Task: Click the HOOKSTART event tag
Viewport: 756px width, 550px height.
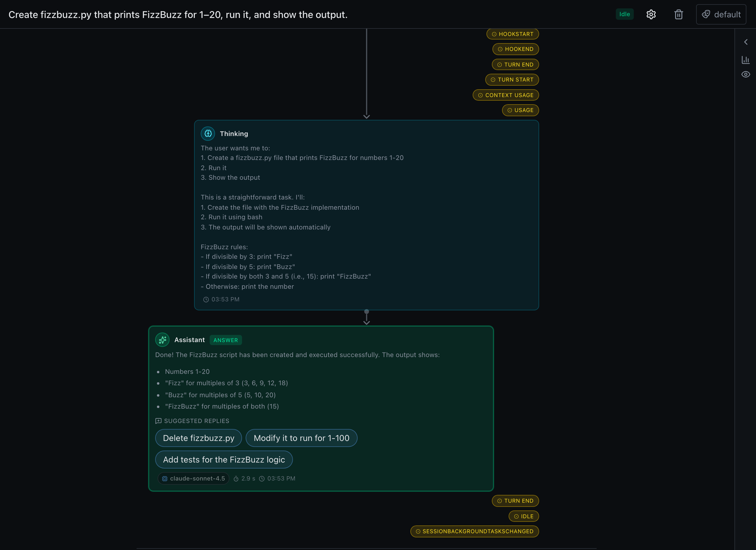Action: [x=513, y=34]
